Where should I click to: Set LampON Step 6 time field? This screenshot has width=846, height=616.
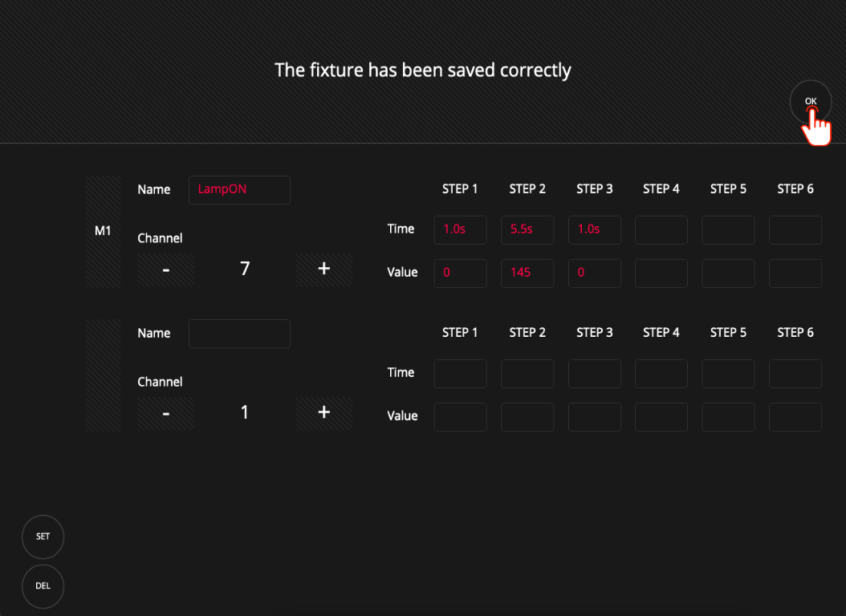[795, 229]
